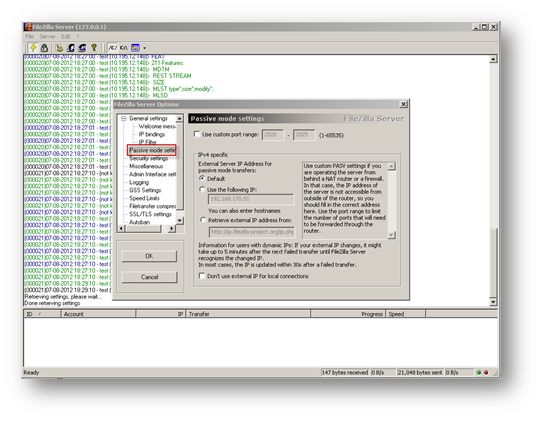Click the colorful user list sorting icon
The width and height of the screenshot is (543, 421).
point(135,47)
